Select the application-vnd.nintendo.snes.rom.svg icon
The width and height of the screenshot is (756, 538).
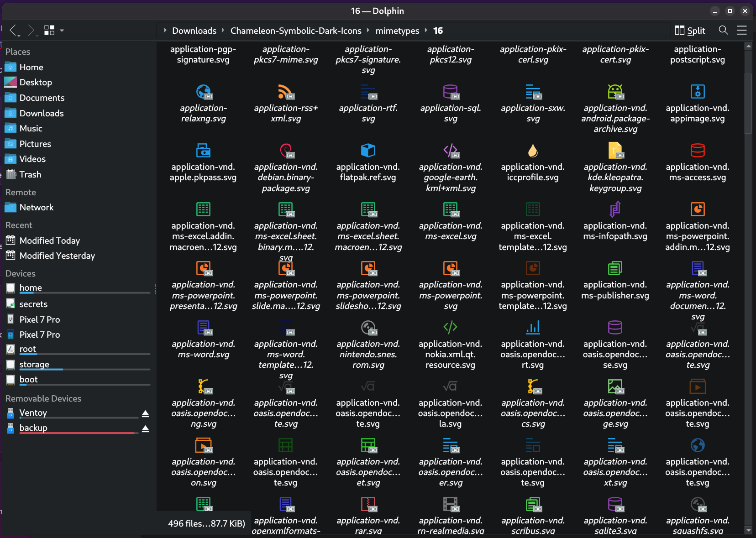(368, 328)
